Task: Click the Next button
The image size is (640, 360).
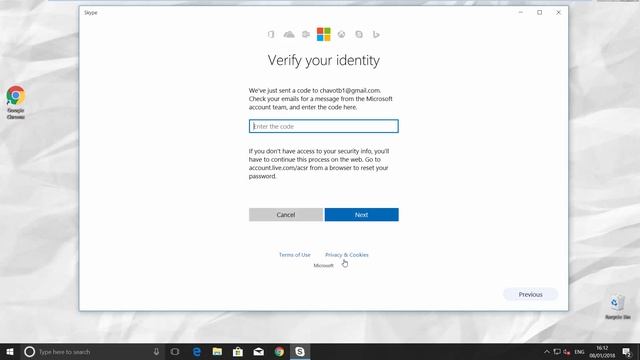Action: pyautogui.click(x=361, y=215)
